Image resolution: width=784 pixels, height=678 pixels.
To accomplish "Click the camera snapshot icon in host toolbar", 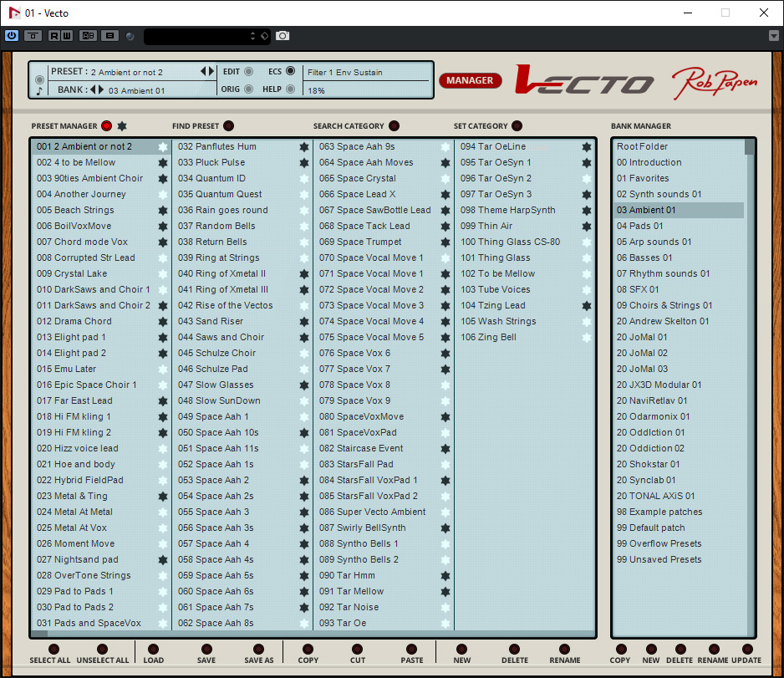I will (x=283, y=36).
